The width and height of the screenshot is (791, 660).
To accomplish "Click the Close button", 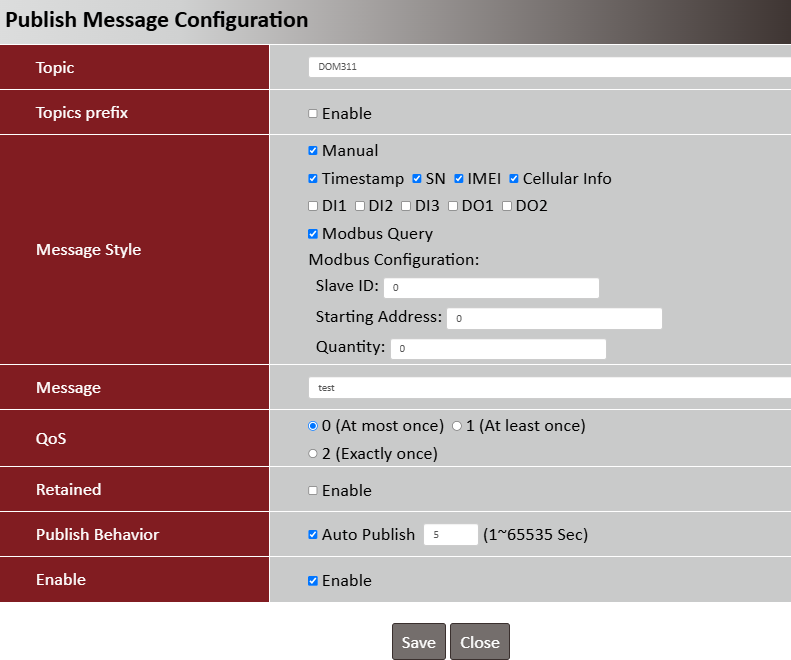I will coord(480,642).
